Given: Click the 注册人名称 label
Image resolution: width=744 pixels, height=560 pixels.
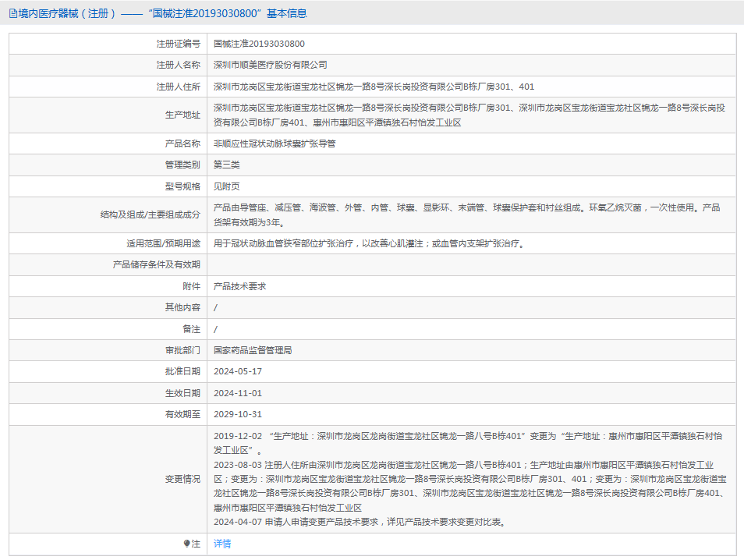Looking at the screenshot, I should pos(179,65).
